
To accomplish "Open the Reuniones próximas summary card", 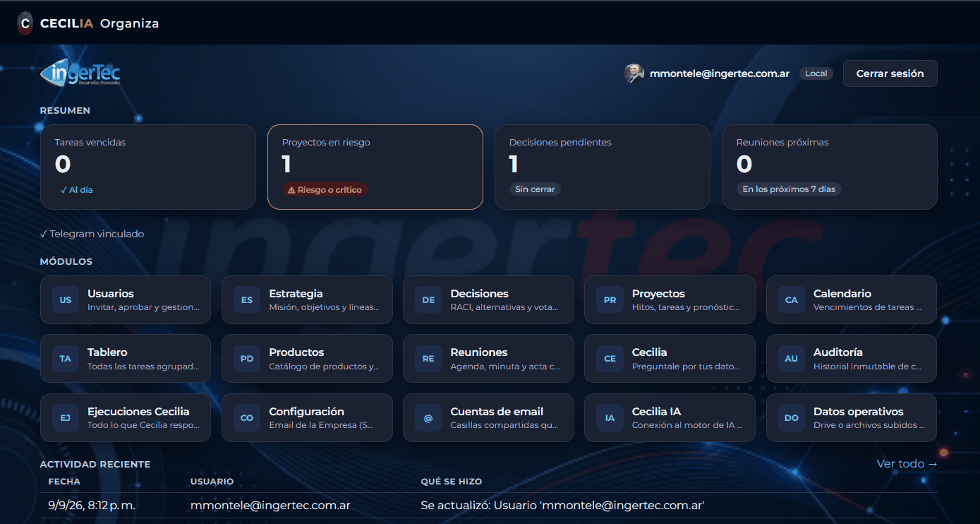I will pyautogui.click(x=830, y=167).
